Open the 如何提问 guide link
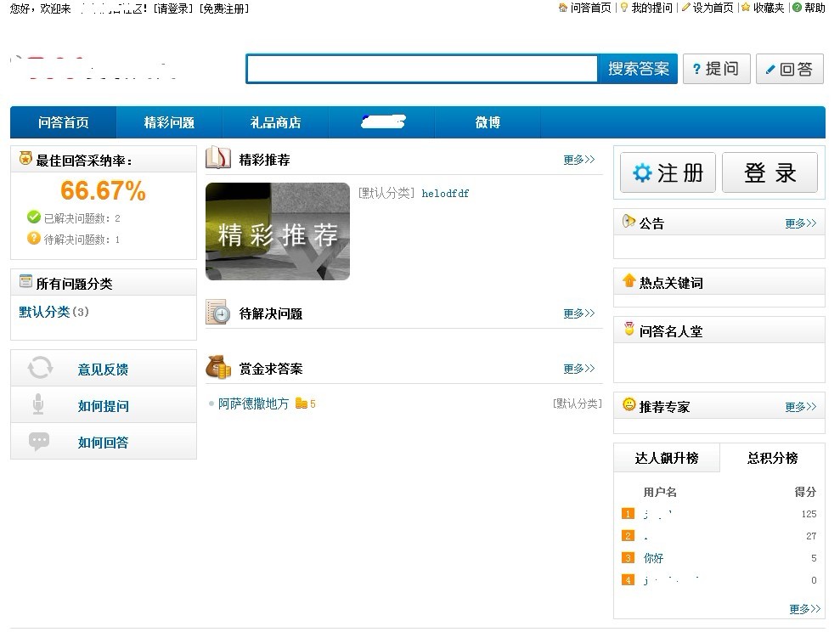Screen dimensions: 840x632 103,406
